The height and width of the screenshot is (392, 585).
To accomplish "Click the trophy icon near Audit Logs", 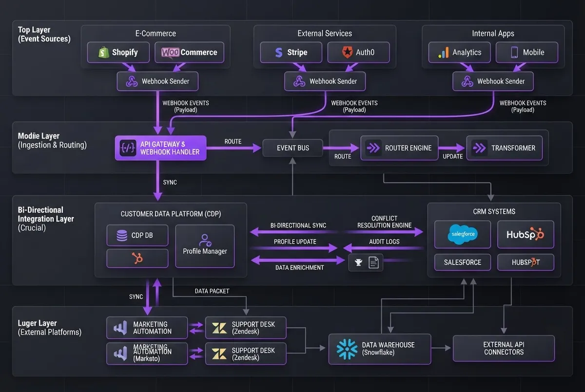I will 359,263.
